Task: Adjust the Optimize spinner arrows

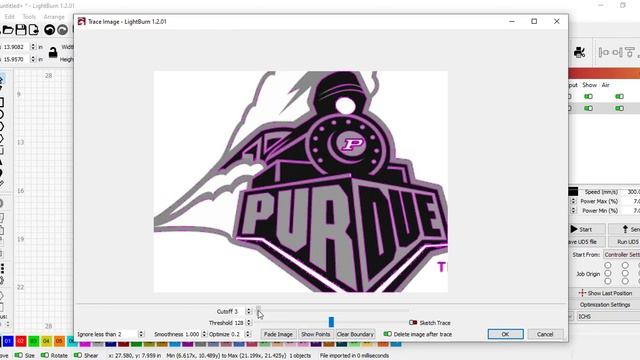Action: click(248, 334)
